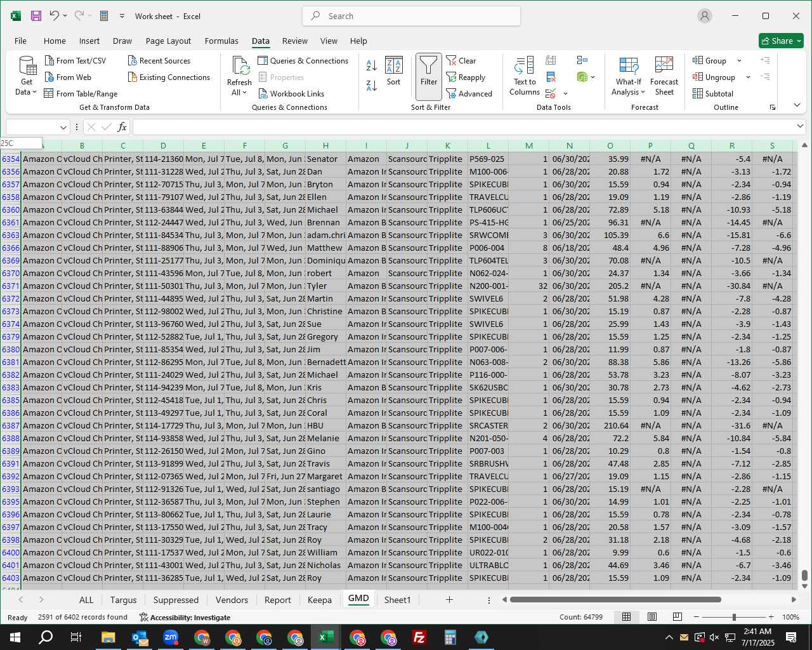Click Text to Columns

click(x=525, y=76)
